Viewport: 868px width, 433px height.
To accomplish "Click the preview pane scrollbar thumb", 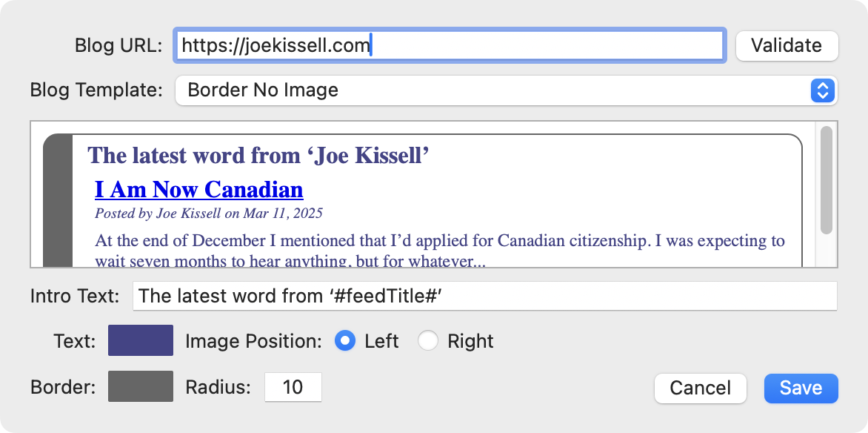I will coord(827,180).
